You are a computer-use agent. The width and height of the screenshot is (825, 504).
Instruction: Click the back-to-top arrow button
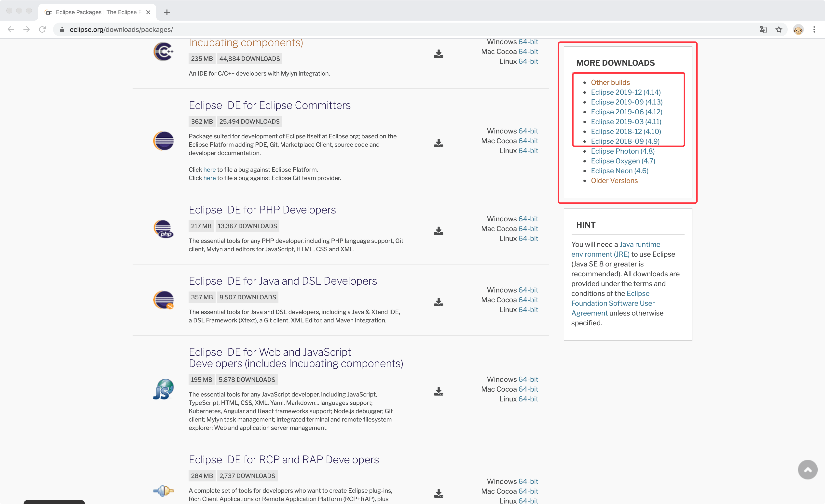[x=807, y=470]
